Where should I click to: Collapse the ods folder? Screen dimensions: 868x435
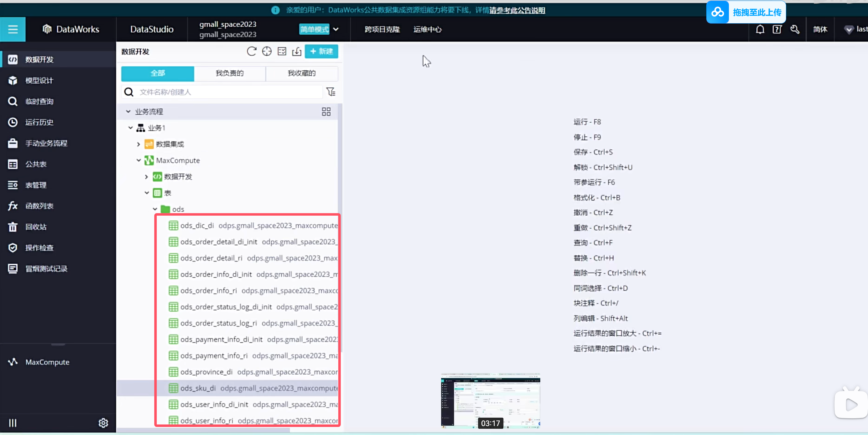coord(155,209)
